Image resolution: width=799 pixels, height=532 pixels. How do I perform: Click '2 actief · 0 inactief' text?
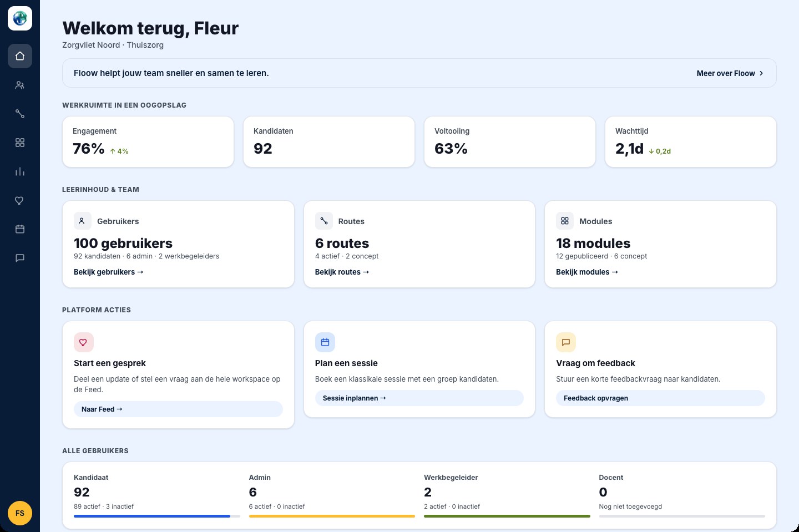[452, 506]
